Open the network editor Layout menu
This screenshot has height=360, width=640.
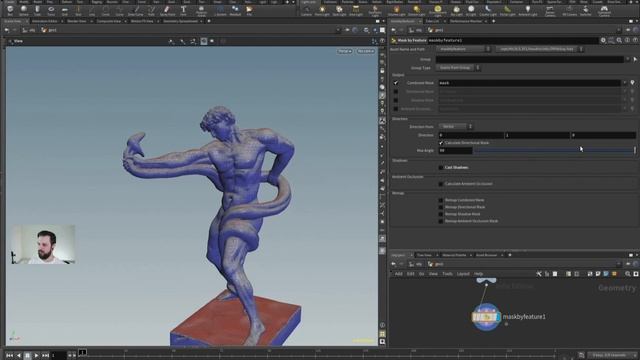click(463, 274)
